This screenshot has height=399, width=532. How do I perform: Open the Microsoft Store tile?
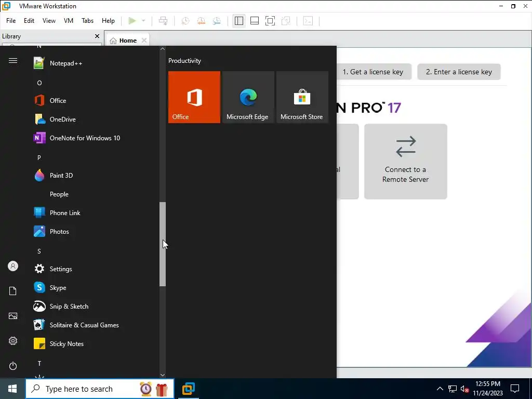click(302, 97)
